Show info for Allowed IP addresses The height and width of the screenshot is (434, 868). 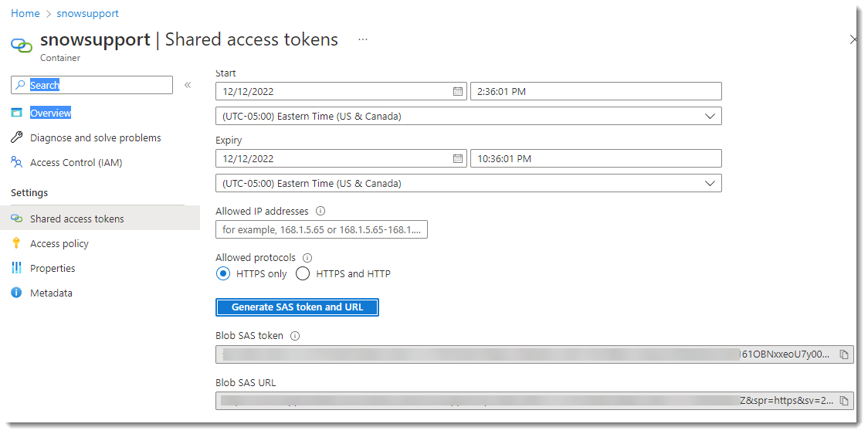[x=320, y=211]
